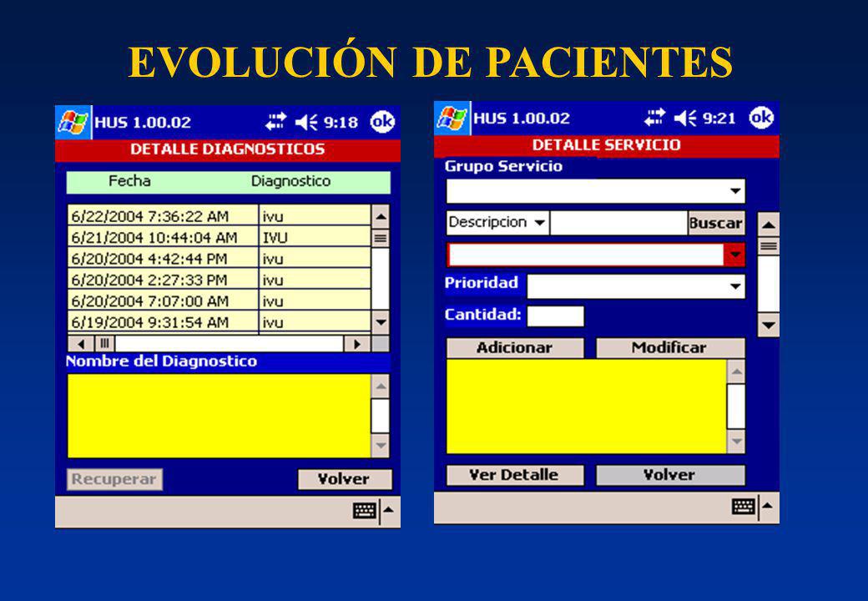Click yellow services list area below Adicionar

click(586, 407)
